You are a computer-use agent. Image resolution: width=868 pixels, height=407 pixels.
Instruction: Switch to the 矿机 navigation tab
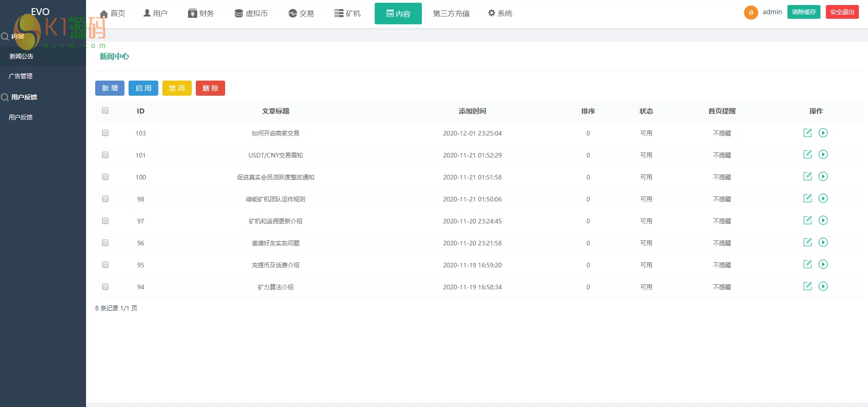347,13
